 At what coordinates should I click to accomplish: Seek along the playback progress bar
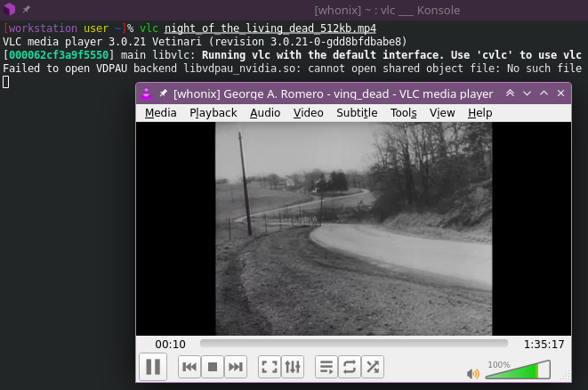(354, 344)
